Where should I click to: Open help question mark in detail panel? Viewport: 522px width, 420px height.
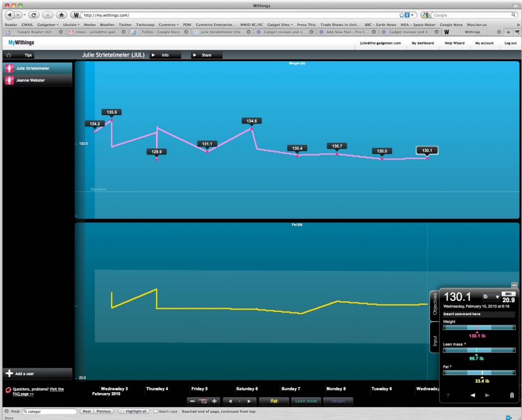click(x=448, y=396)
